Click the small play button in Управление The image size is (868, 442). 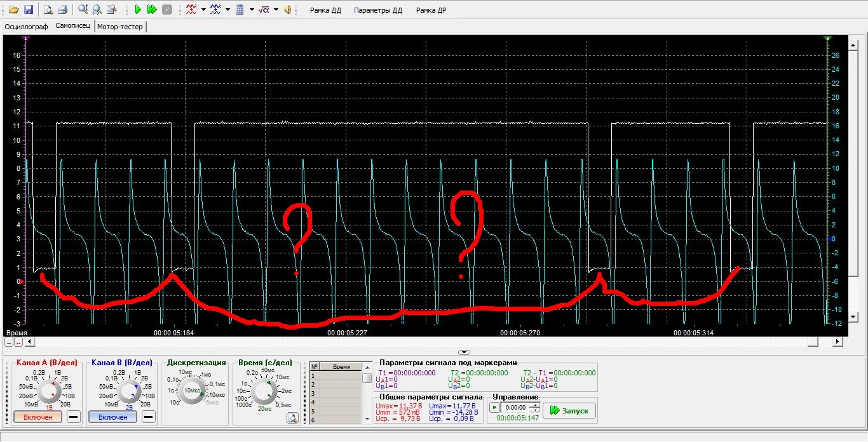pyautogui.click(x=495, y=408)
